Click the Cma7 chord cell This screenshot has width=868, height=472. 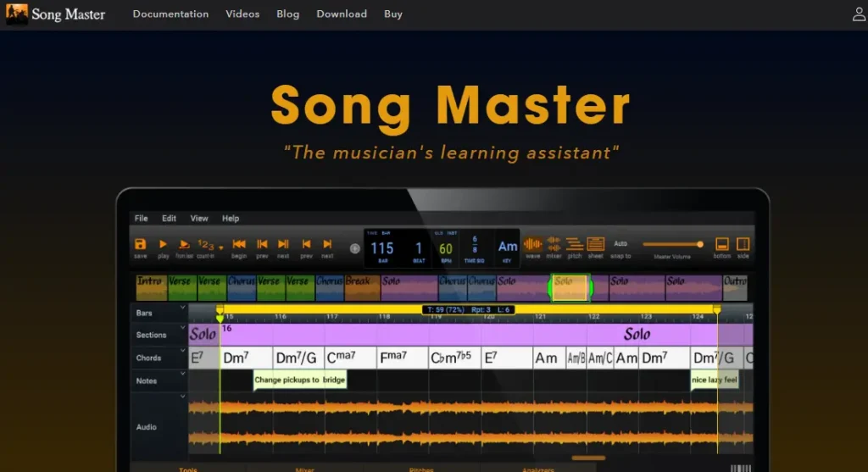tap(350, 358)
